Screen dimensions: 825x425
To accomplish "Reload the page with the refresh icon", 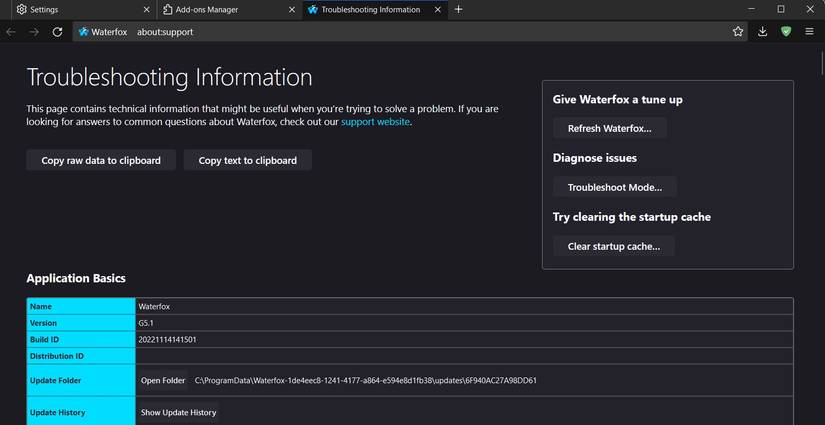I will pos(57,32).
